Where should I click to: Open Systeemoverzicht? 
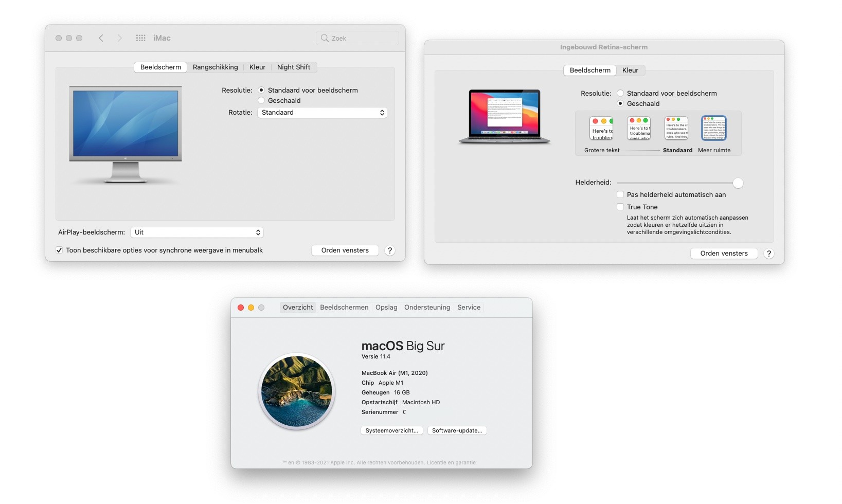392,430
